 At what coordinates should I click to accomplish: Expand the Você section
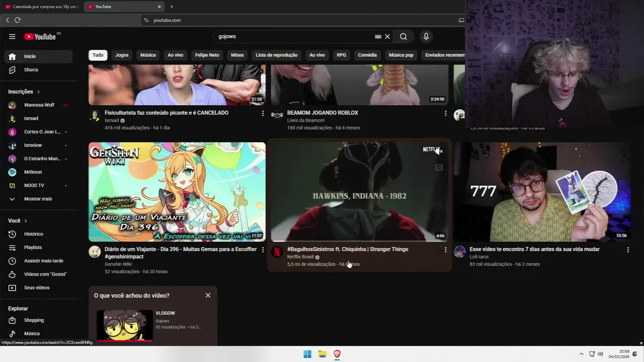pos(18,221)
